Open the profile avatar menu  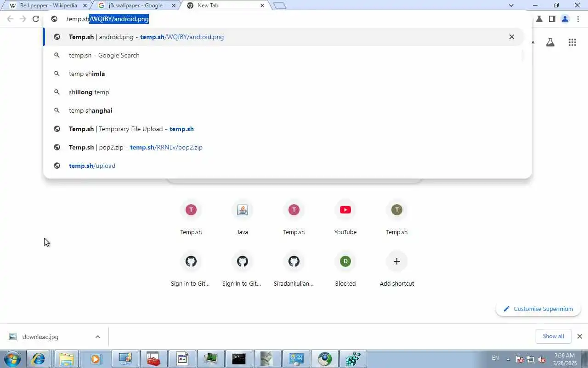click(x=565, y=19)
